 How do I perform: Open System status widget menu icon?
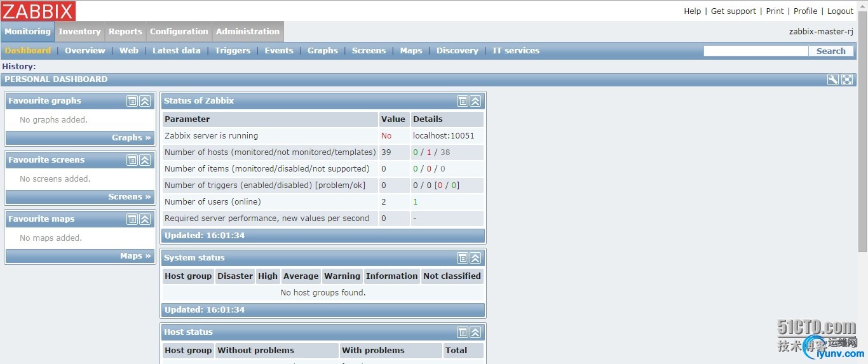[x=462, y=258]
